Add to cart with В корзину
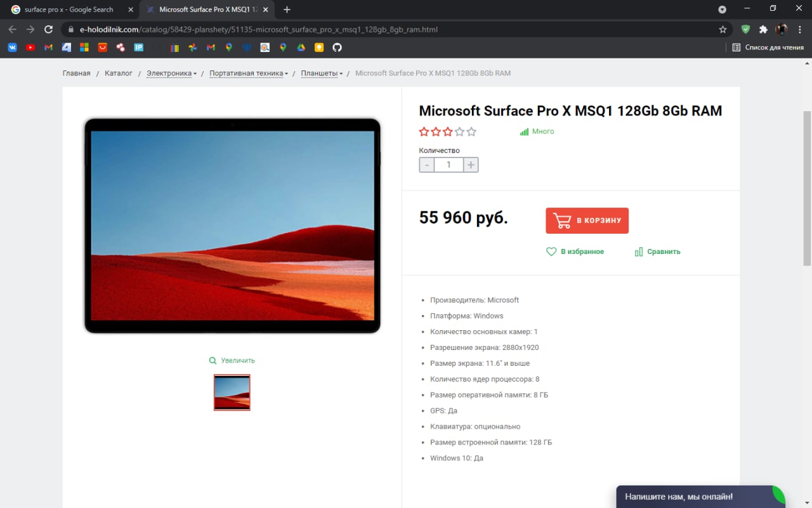This screenshot has height=508, width=812. (x=587, y=220)
